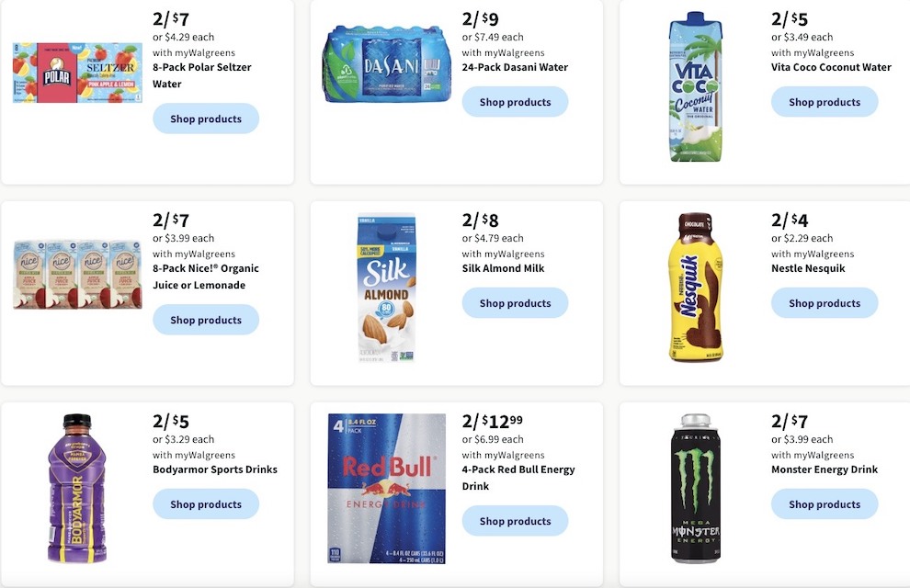Image resolution: width=910 pixels, height=588 pixels.
Task: Click the 8-Pack Polar Seltzer Water title
Action: (x=202, y=75)
